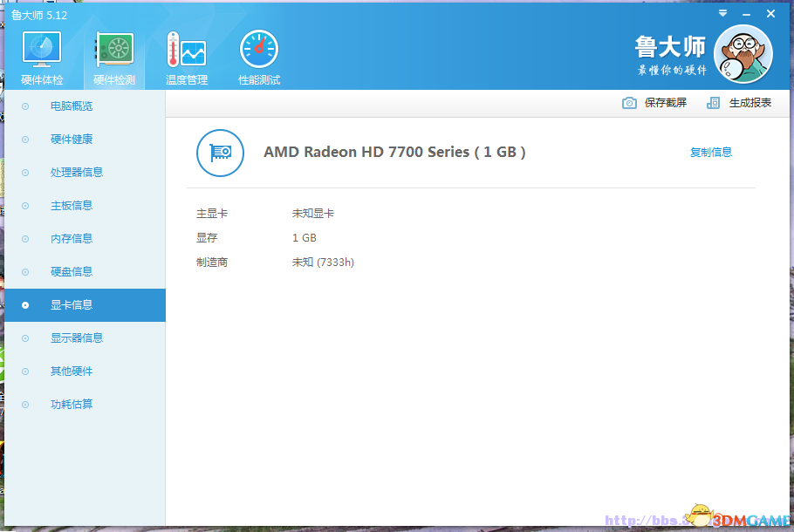
Task: Click the bullet beside 硬盘信息
Action: pyautogui.click(x=25, y=272)
